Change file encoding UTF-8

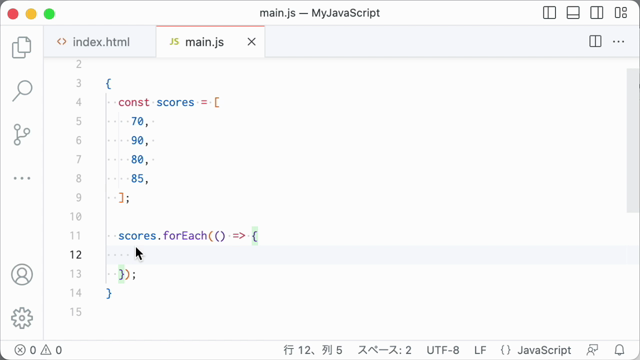[443, 350]
